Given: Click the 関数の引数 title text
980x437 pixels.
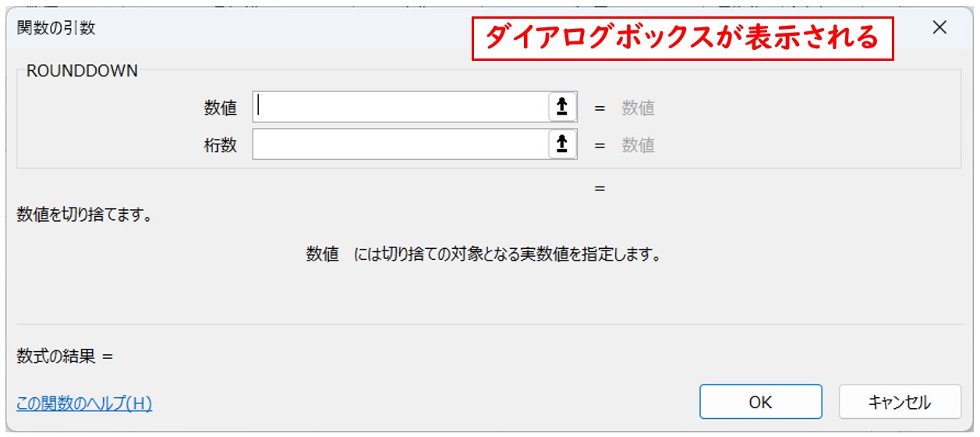Looking at the screenshot, I should coord(56,28).
